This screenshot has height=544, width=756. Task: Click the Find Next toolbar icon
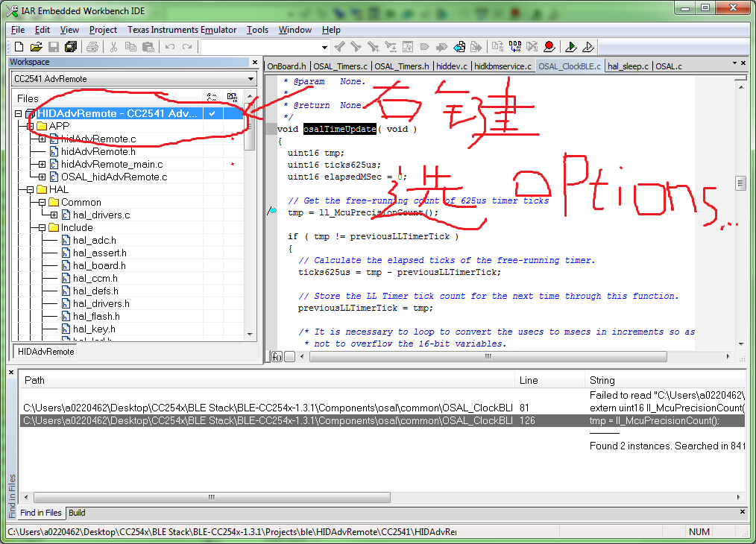356,47
